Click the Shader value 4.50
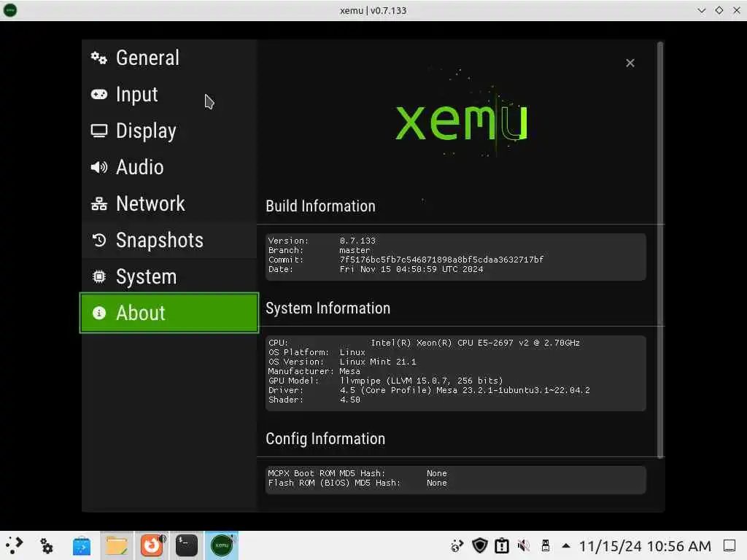Viewport: 747px width, 560px height. (x=349, y=400)
